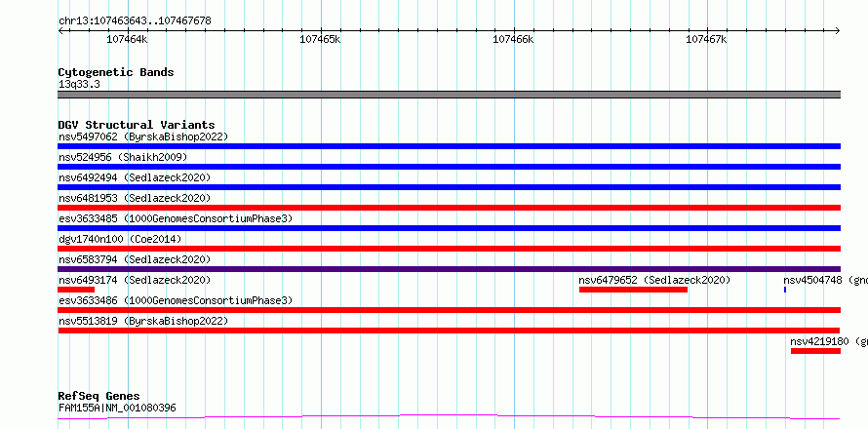
Task: Click the short red bar under nsv6493174
Action: click(76, 290)
